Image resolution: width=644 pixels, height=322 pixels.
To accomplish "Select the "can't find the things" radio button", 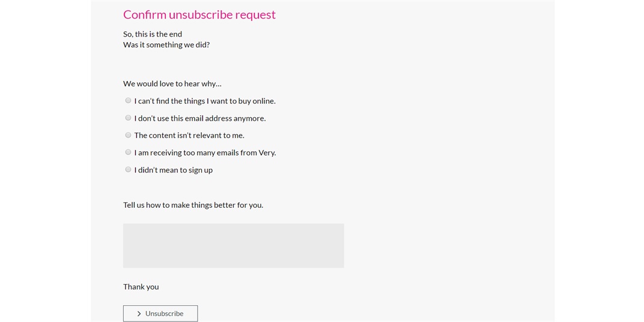I will pos(128,101).
